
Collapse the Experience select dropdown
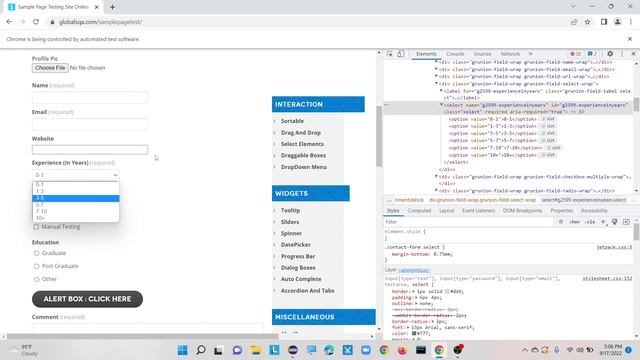coord(76,175)
